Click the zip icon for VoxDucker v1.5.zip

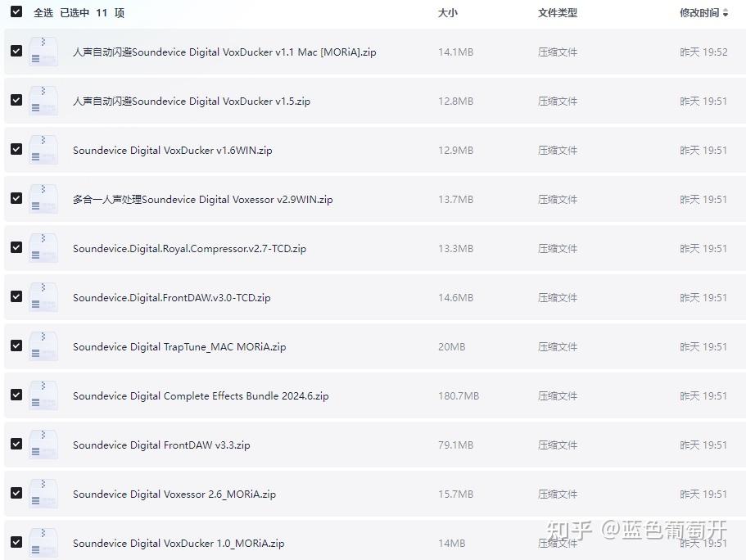click(43, 101)
